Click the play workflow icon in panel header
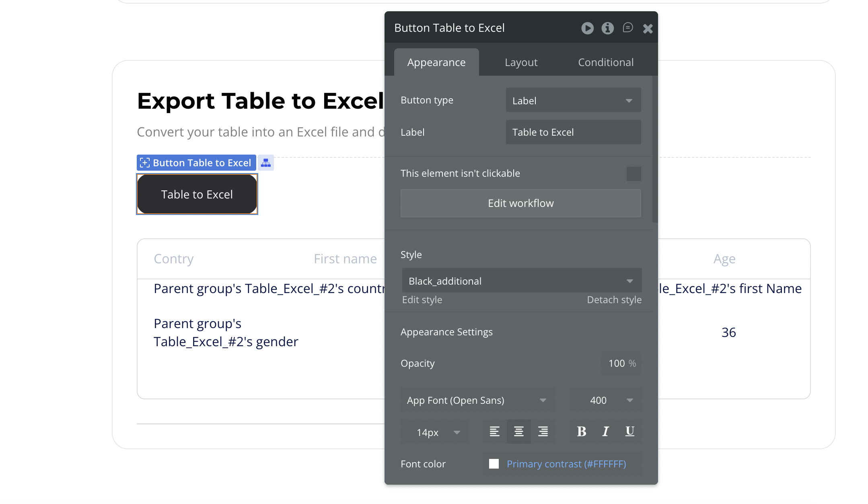The image size is (868, 504). [x=587, y=28]
